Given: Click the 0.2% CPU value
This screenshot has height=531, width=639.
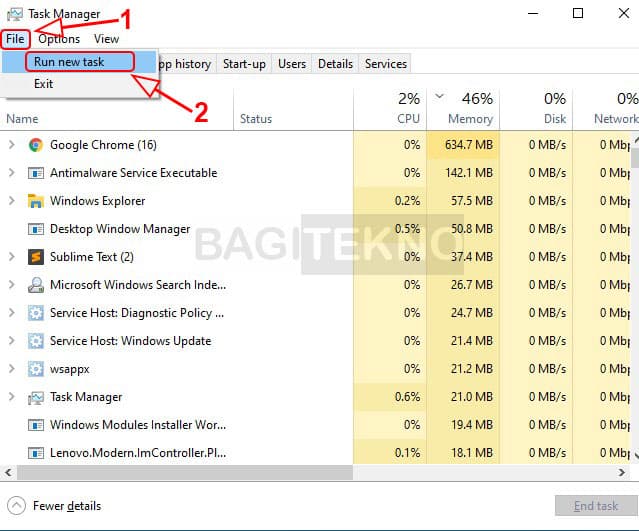Looking at the screenshot, I should [407, 201].
